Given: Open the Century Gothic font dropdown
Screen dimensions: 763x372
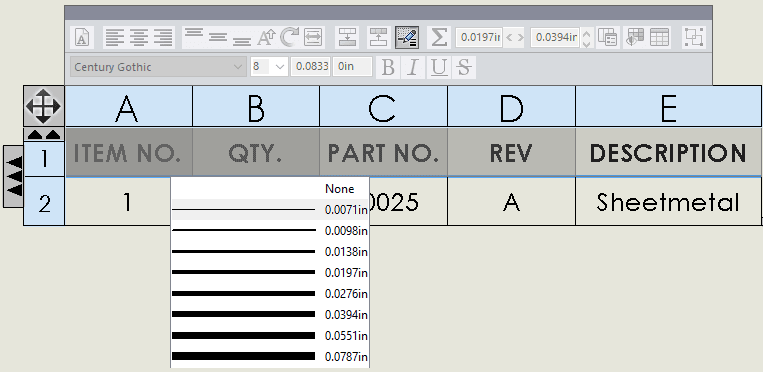Looking at the screenshot, I should click(x=159, y=67).
